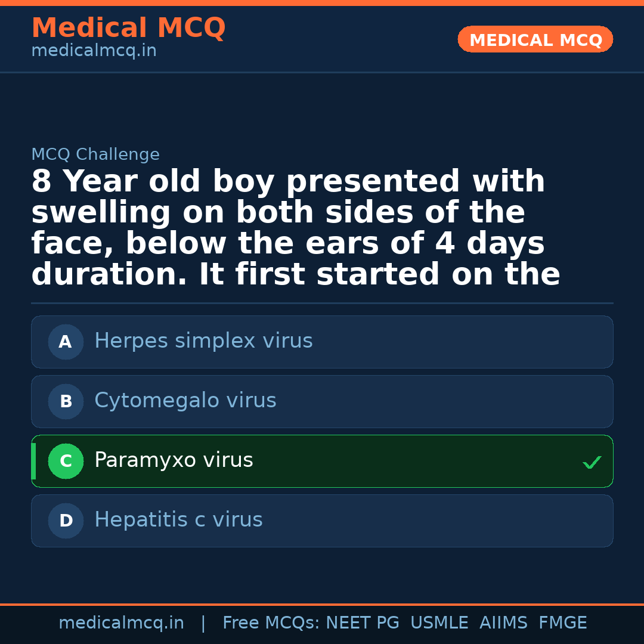Click the circular B option badge
Viewport: 644px width, 644px height.
coord(66,402)
